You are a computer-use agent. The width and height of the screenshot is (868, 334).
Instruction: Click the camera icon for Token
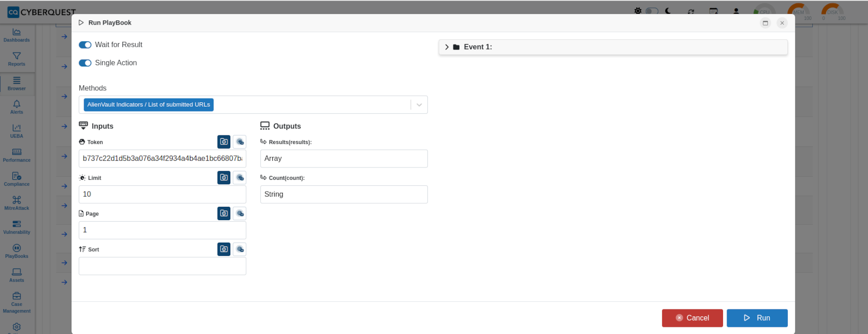click(x=224, y=141)
